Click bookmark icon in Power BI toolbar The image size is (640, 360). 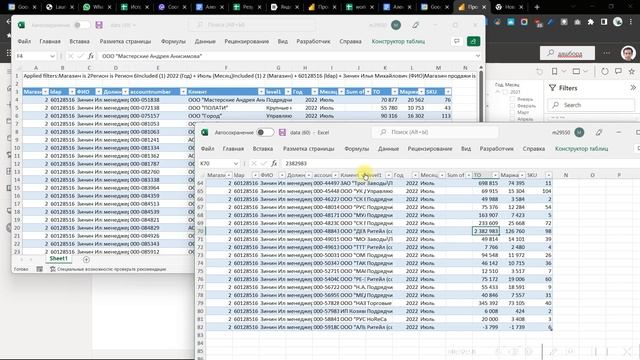pyautogui.click(x=554, y=71)
